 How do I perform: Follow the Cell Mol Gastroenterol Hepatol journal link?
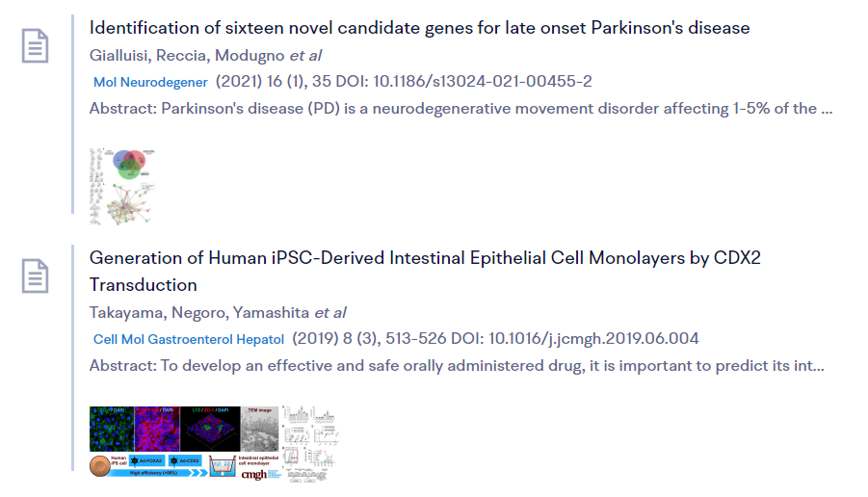pos(189,339)
